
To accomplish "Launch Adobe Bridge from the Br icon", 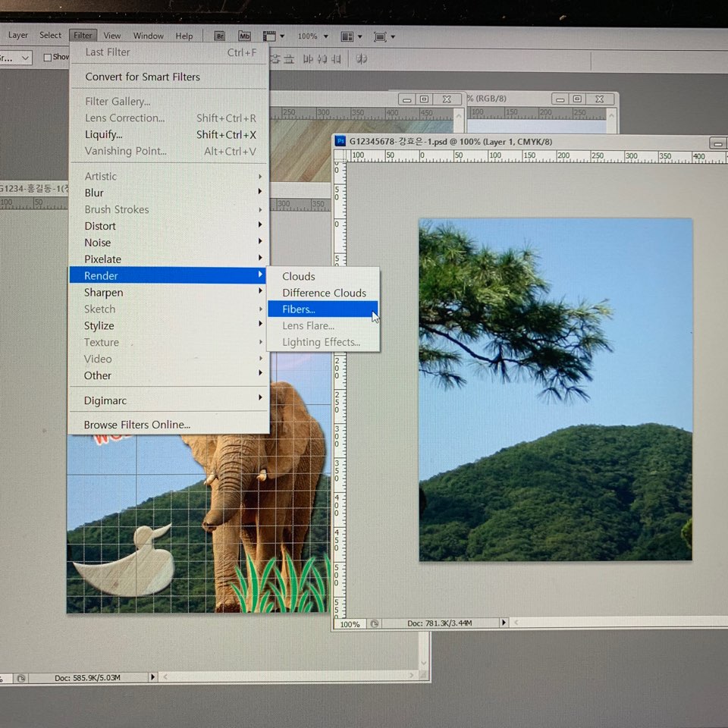I will coord(219,36).
